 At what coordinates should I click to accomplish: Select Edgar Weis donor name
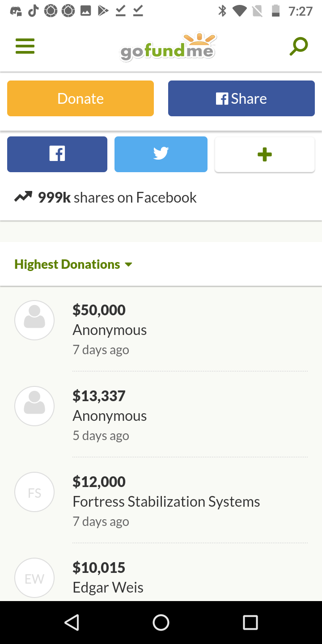coord(108,587)
